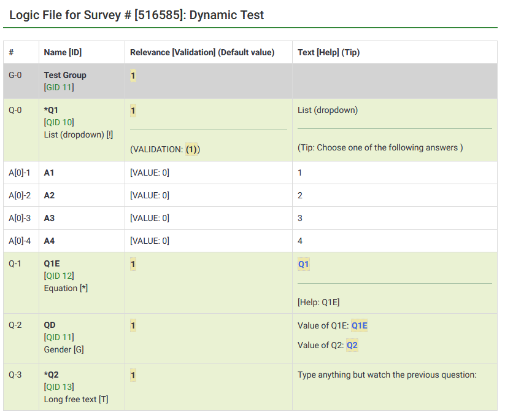
Task: Click 'Long free text [T]' type label
Action: pyautogui.click(x=76, y=399)
